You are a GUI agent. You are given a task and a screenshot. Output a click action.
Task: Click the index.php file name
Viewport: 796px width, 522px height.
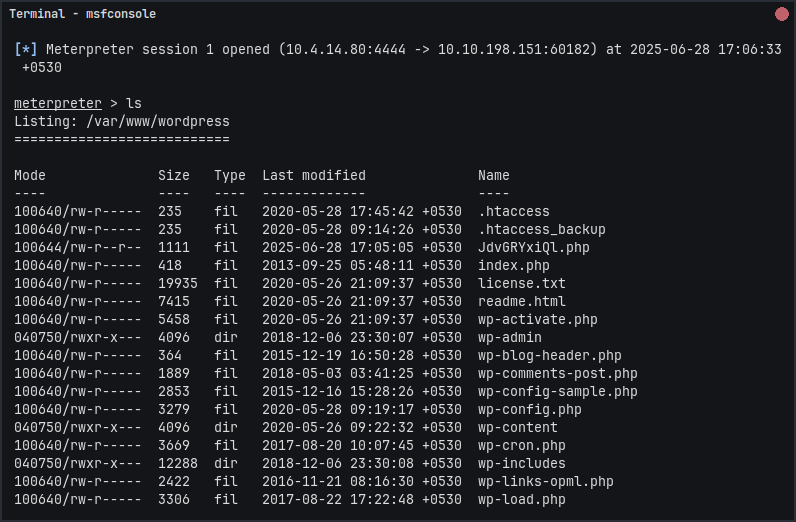click(513, 265)
